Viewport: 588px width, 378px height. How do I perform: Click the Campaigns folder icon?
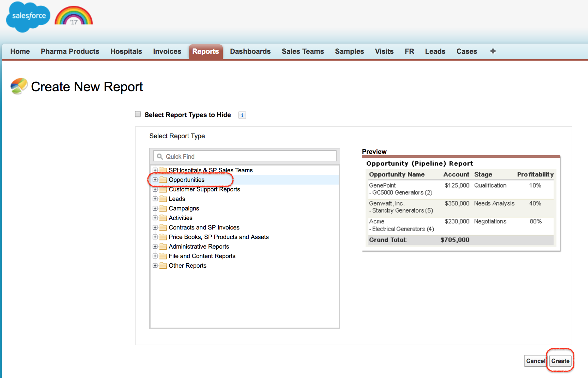pos(163,208)
